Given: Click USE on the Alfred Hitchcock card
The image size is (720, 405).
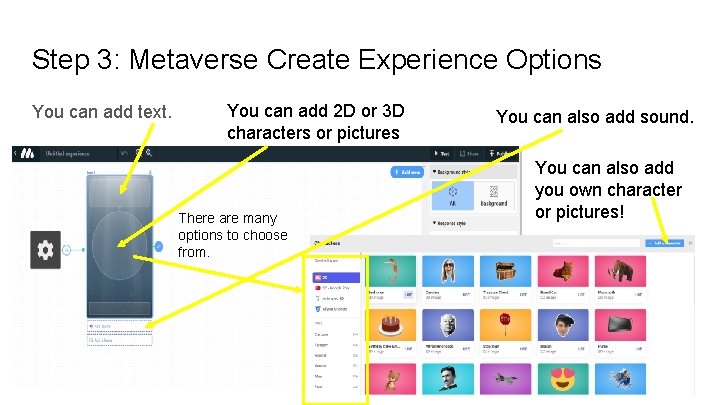Looking at the screenshot, I should 466,349.
